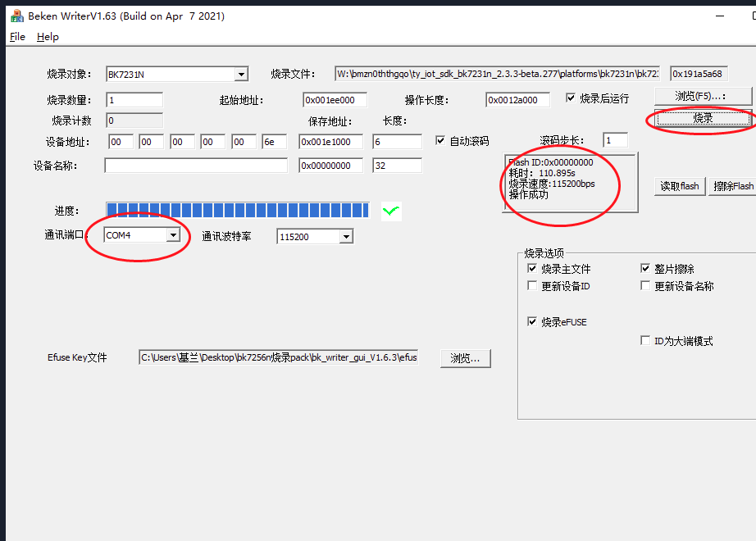Image resolution: width=756 pixels, height=541 pixels.
Task: Click the 设备名称 text field
Action: click(196, 166)
